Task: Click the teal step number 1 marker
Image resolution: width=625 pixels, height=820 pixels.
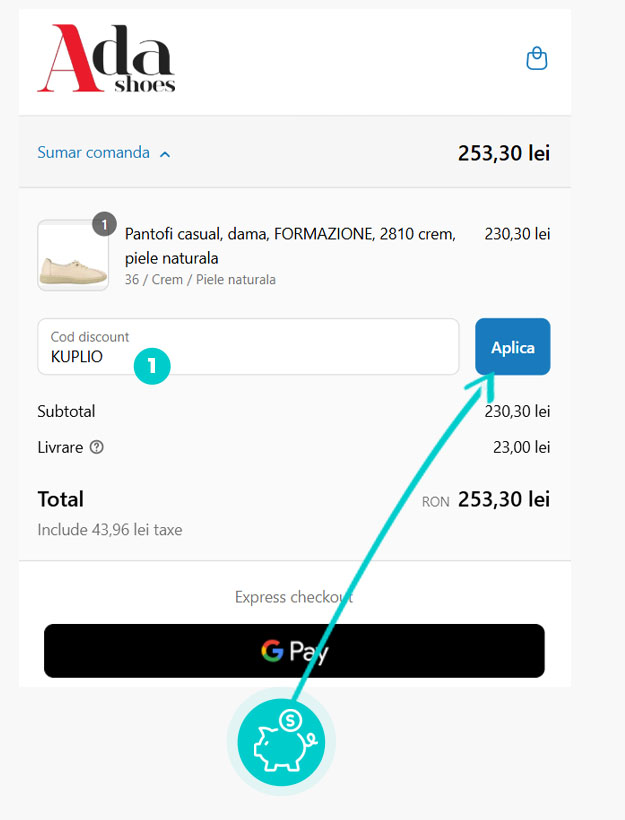Action: (x=152, y=366)
